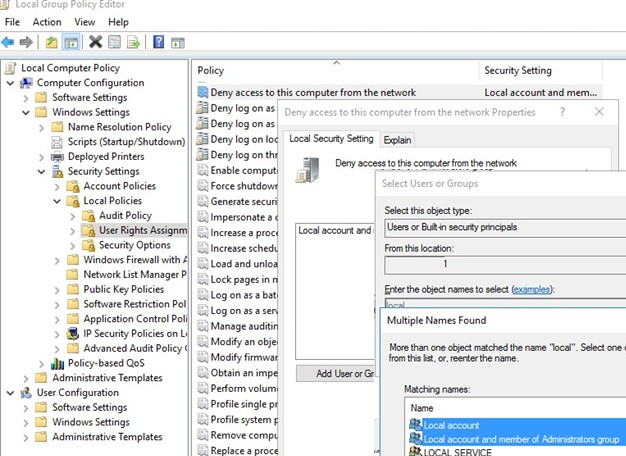Image resolution: width=626 pixels, height=456 pixels.
Task: Toggle the Show/Hide Action Pane icon
Action: click(x=179, y=42)
